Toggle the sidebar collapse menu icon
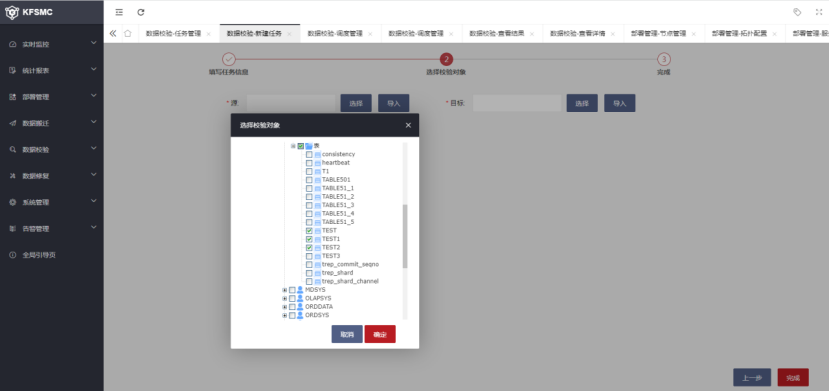 click(x=119, y=12)
